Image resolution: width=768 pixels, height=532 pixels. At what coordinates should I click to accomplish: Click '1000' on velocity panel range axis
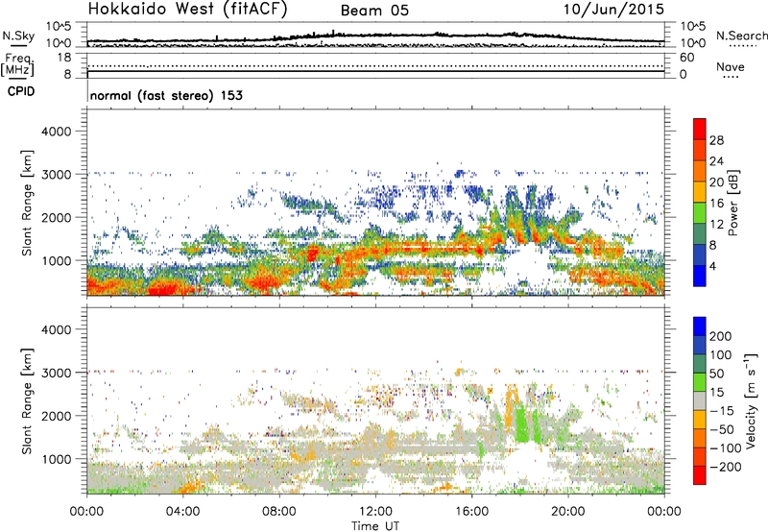(x=56, y=459)
